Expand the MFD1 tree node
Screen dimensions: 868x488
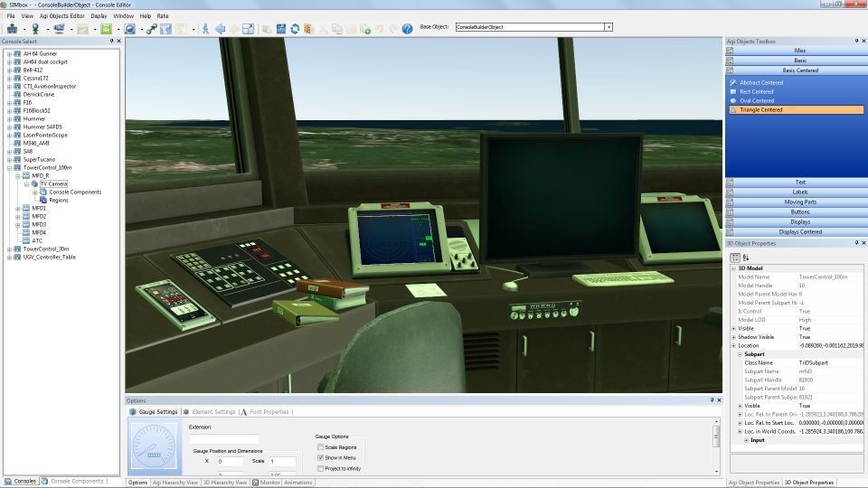click(17, 209)
